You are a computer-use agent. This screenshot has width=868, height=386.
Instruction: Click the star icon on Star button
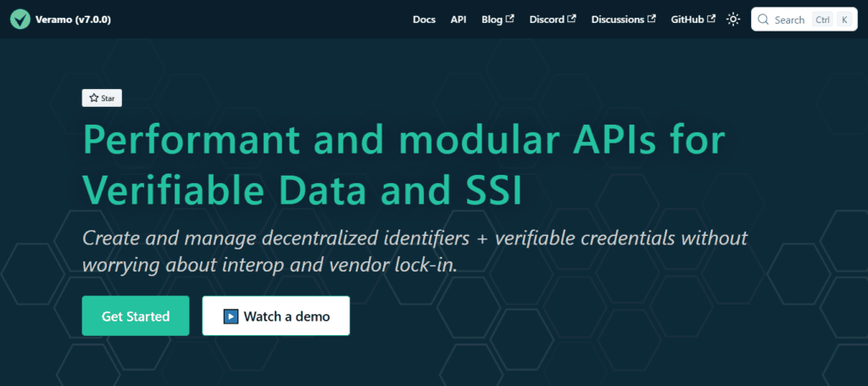pos(93,98)
